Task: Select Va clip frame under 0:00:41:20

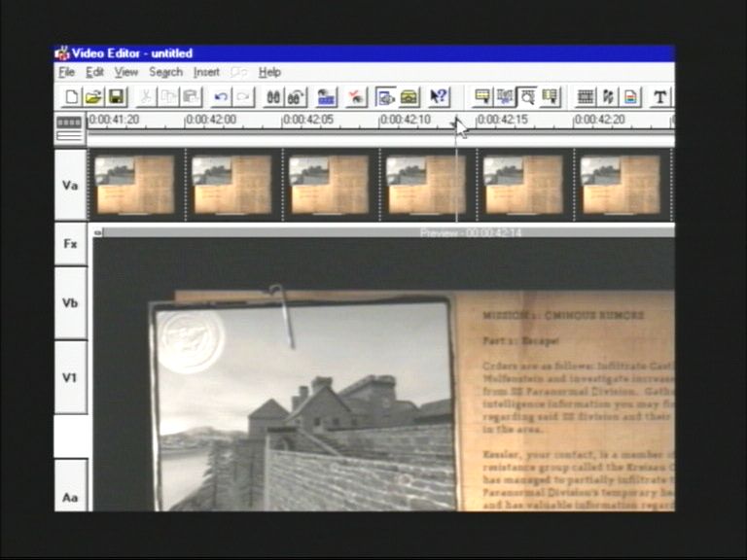Action: tap(135, 185)
